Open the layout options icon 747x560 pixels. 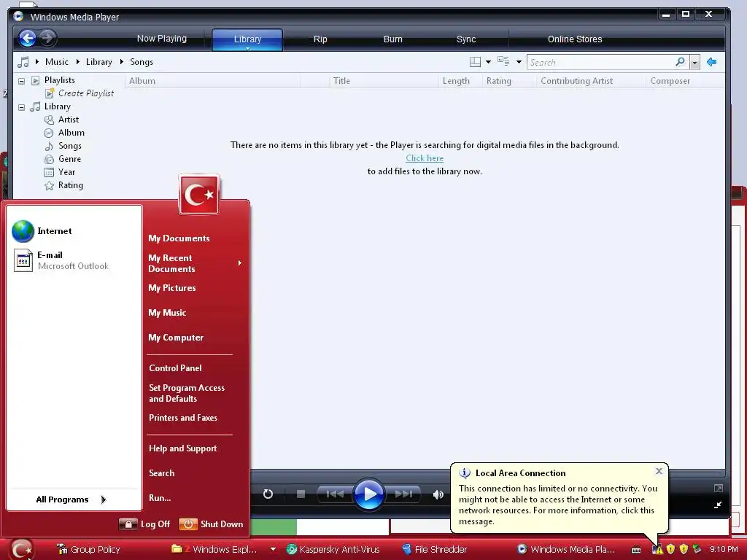point(475,62)
